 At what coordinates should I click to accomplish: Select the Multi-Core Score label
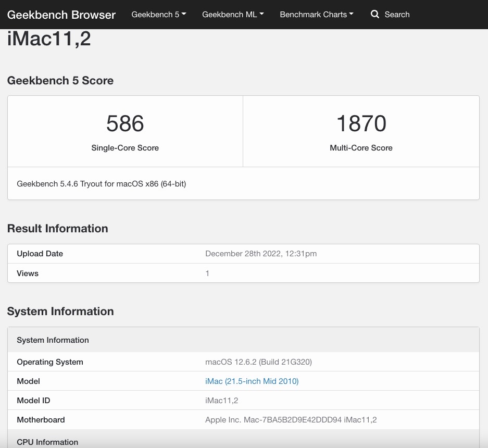(361, 148)
